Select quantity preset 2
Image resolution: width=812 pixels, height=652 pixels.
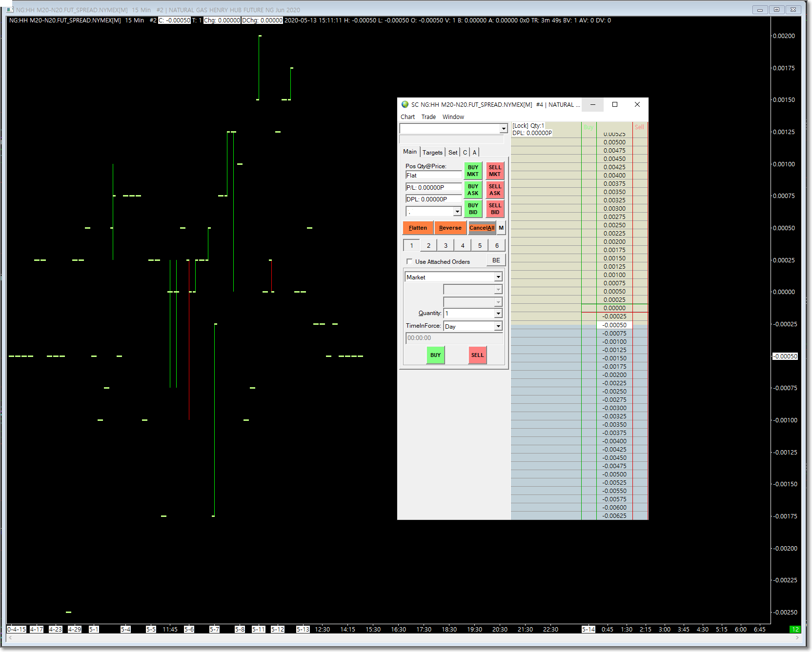coord(428,246)
